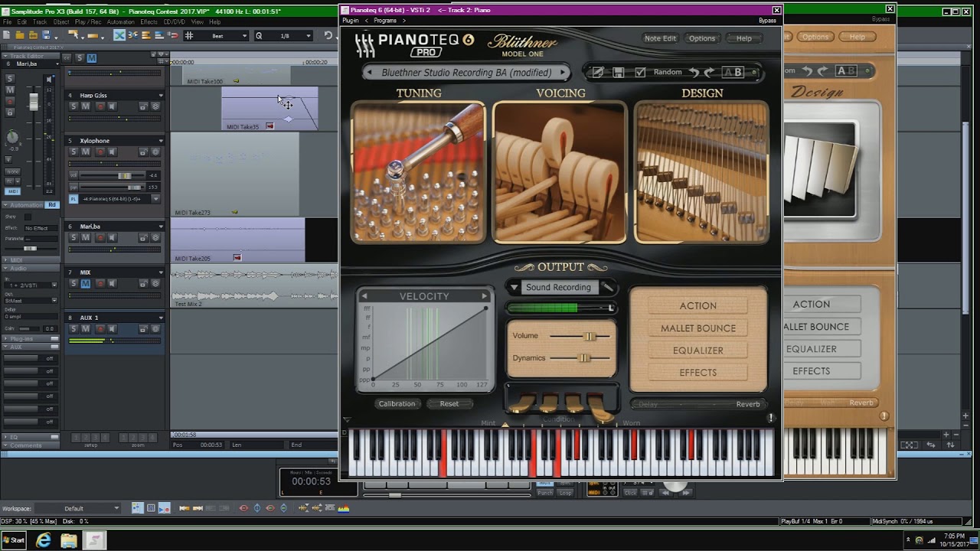The height and width of the screenshot is (551, 980).
Task: Click the new project icon
Action: point(8,35)
